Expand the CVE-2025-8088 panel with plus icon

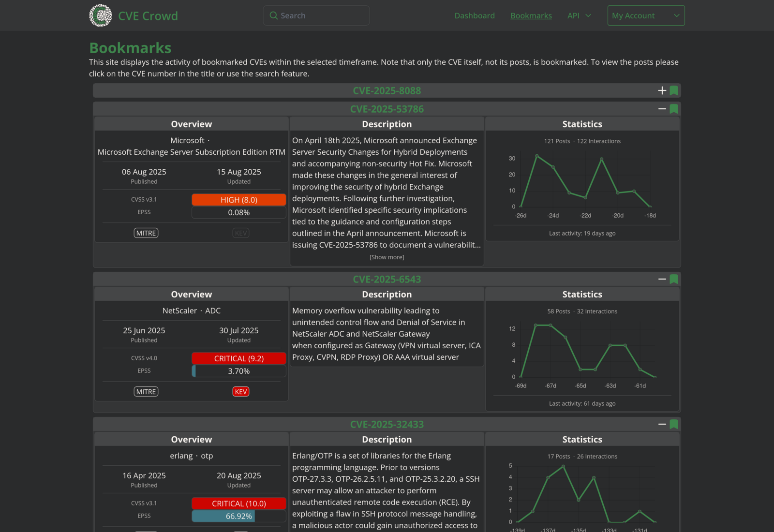(662, 91)
